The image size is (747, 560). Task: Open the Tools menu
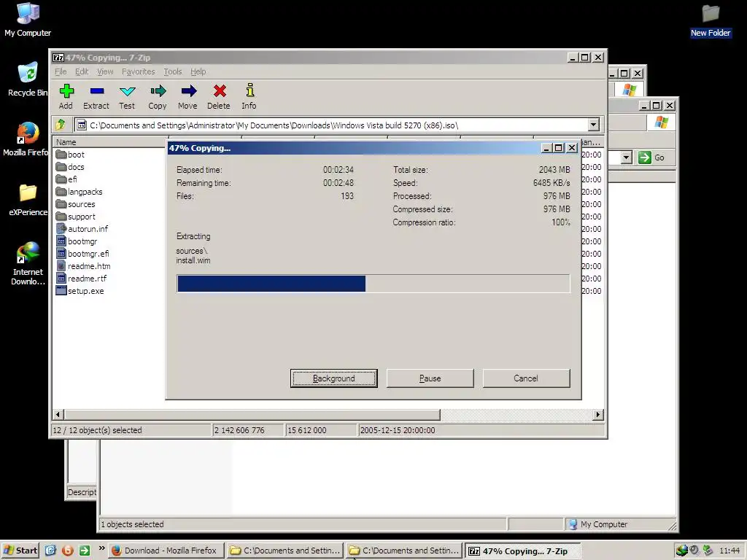point(172,71)
